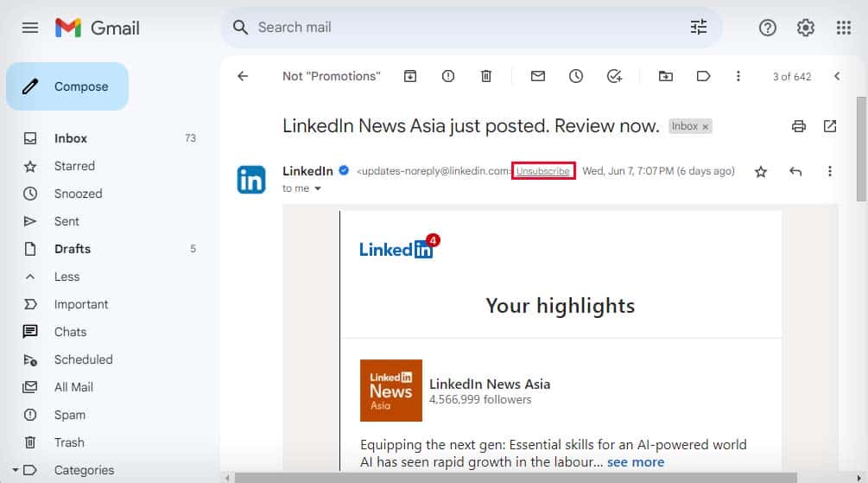Open the main menu hamburger icon
This screenshot has width=868, height=483.
coord(30,27)
